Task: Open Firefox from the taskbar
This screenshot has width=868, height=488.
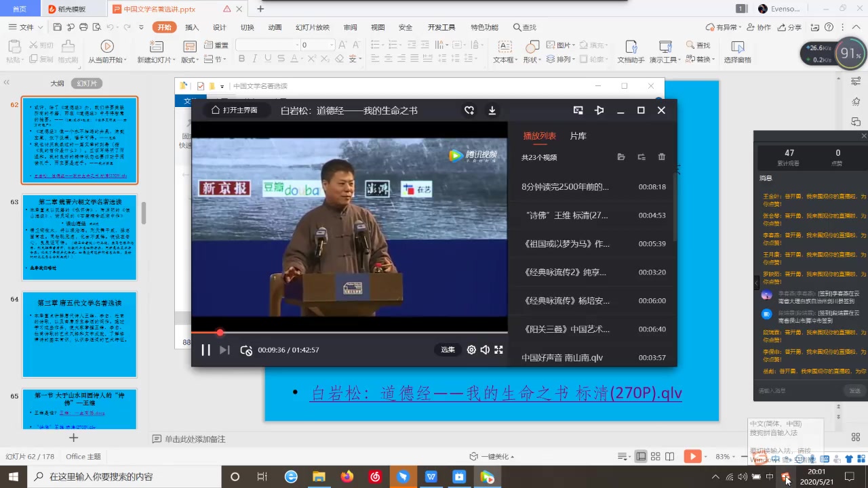Action: (x=347, y=476)
